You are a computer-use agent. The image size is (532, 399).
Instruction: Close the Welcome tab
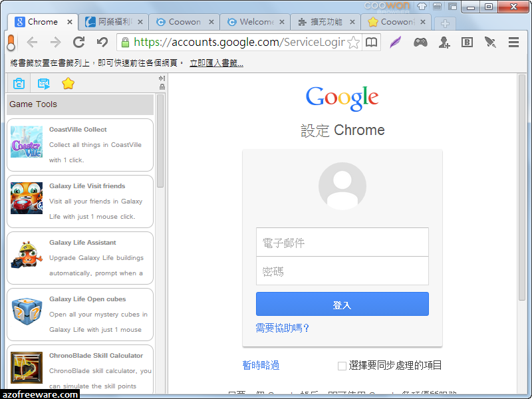[x=281, y=22]
